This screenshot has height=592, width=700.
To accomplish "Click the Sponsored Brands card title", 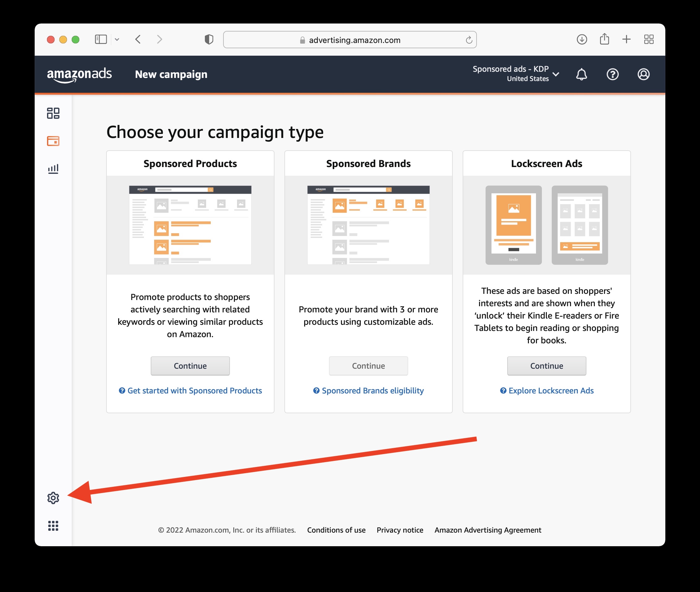I will [368, 163].
